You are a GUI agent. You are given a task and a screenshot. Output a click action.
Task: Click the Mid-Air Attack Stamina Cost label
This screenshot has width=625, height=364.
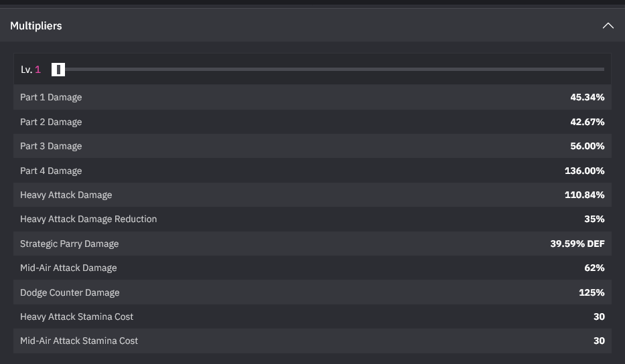79,341
